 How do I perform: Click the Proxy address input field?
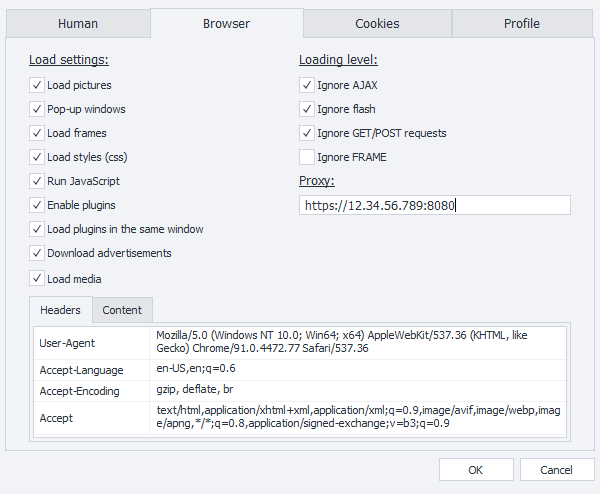point(434,205)
